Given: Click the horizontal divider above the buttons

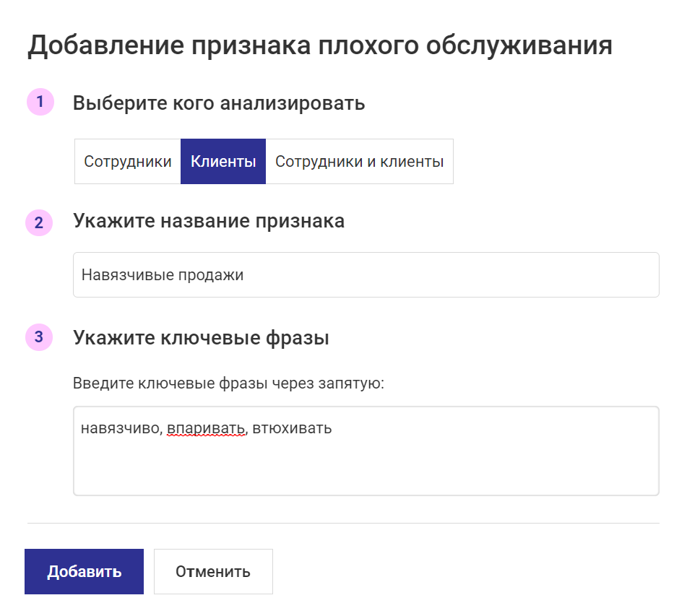Looking at the screenshot, I should (343, 523).
